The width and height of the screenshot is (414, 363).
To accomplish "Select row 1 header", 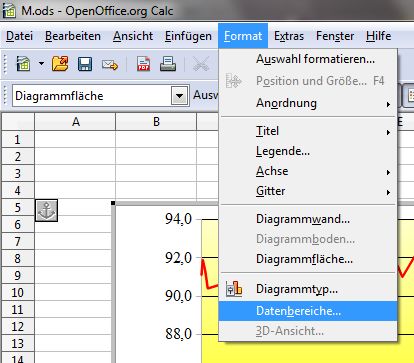I will point(18,139).
